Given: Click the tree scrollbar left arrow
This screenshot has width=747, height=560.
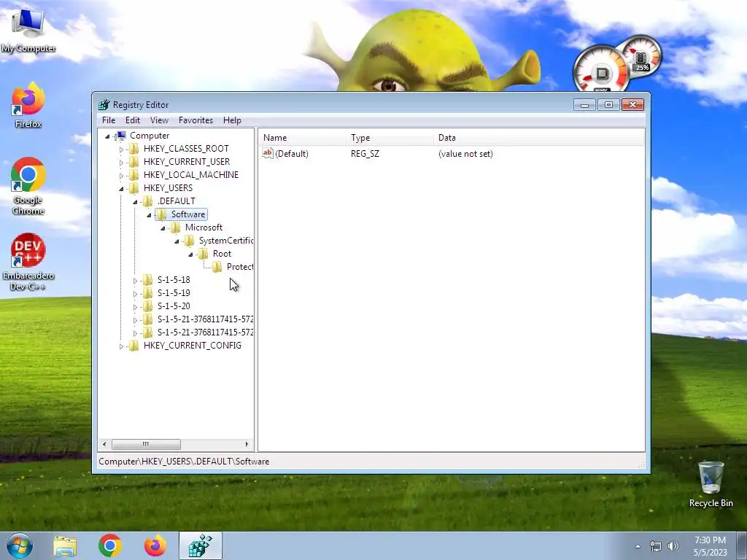Looking at the screenshot, I should pos(104,444).
